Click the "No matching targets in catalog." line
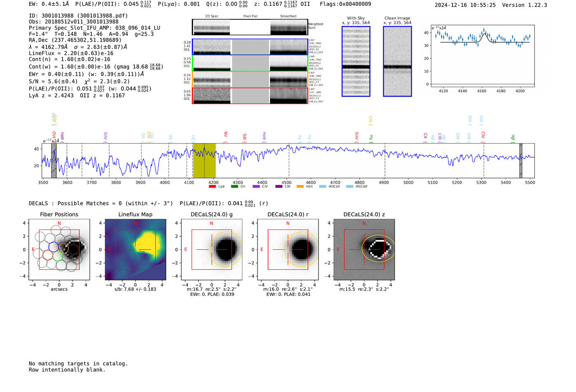 [x=78, y=364]
